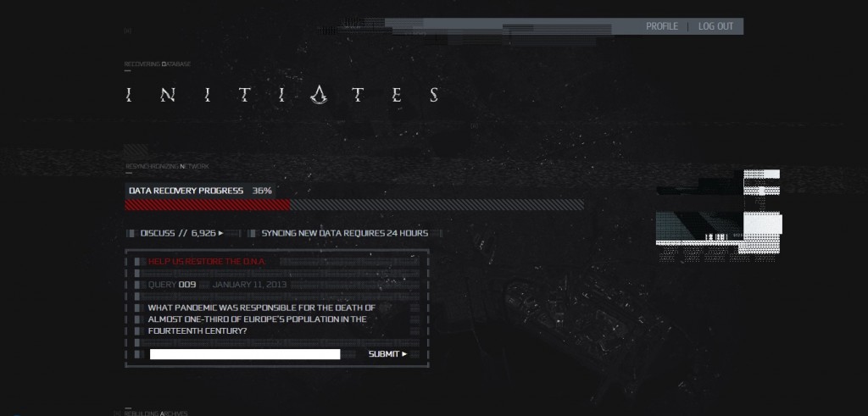
Task: Click the square marker icon before Discuss
Action: 131,234
